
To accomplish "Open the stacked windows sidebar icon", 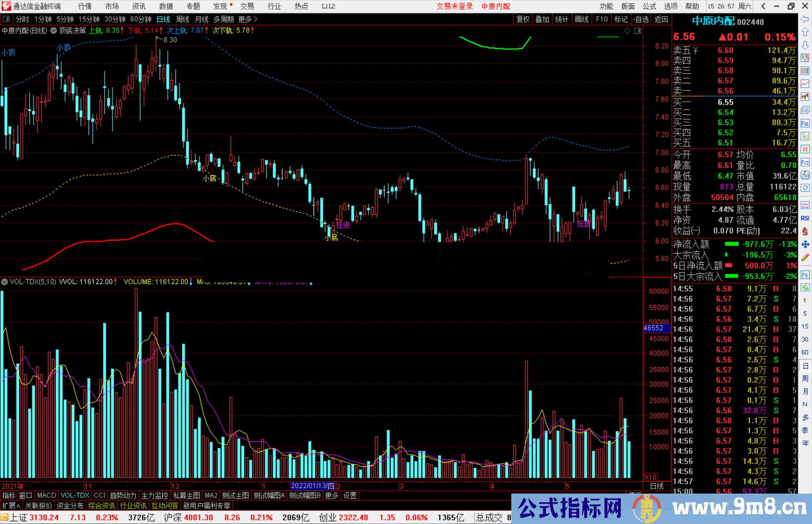I will [x=805, y=110].
